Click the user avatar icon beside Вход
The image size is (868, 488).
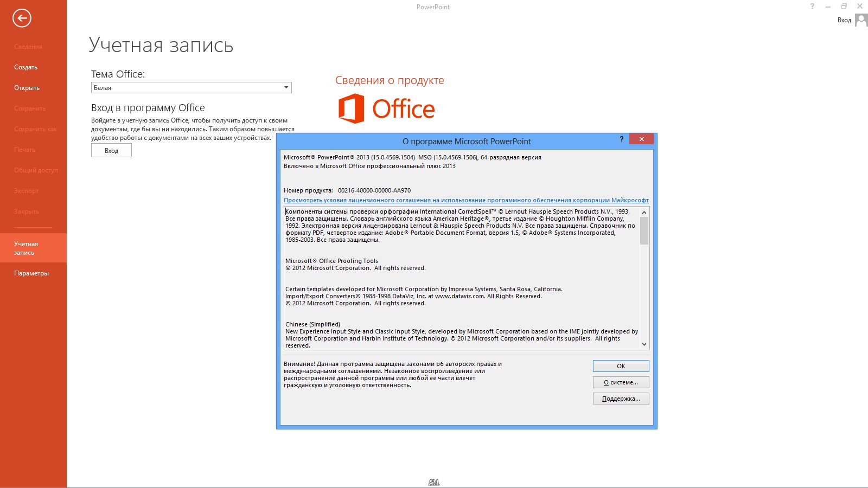861,20
